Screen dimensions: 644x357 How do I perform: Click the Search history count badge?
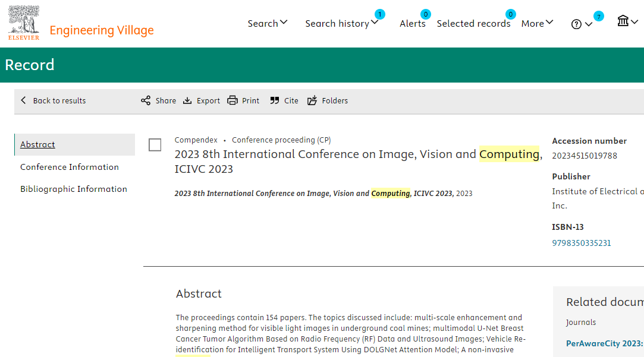click(x=380, y=14)
